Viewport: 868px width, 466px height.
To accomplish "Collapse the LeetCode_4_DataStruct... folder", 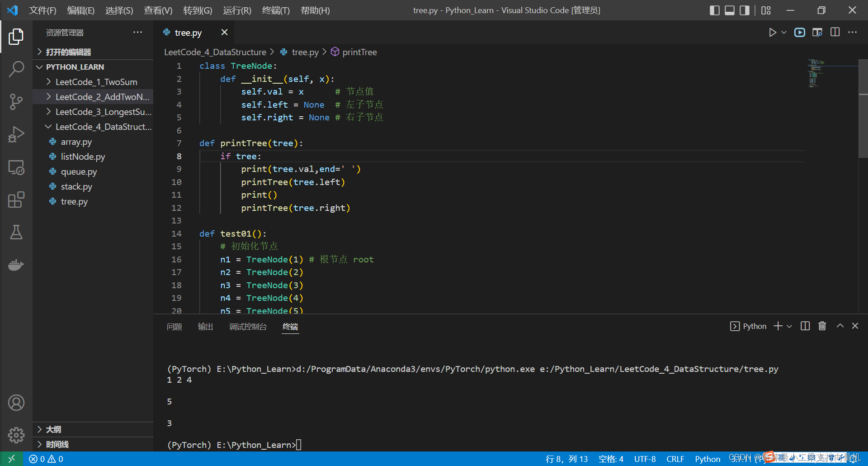I will pyautogui.click(x=93, y=127).
